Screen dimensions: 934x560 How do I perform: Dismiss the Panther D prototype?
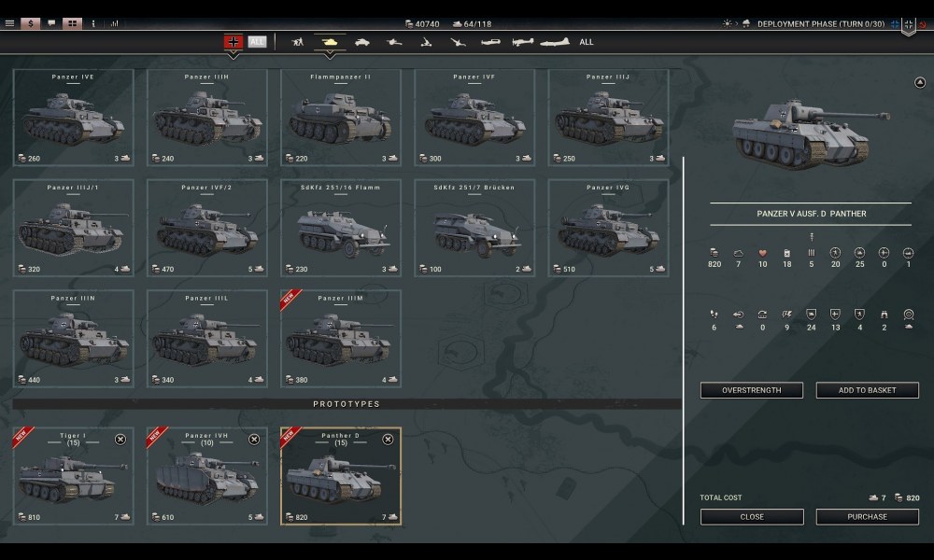point(388,440)
